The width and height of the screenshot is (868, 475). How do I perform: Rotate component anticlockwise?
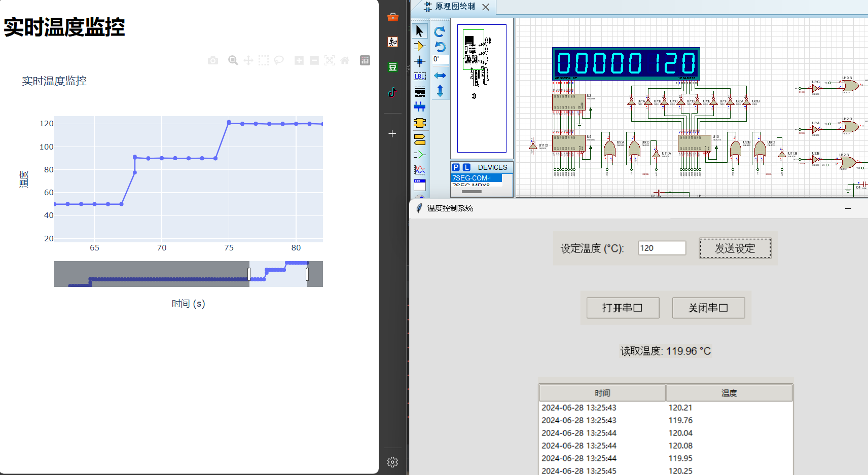(x=440, y=47)
